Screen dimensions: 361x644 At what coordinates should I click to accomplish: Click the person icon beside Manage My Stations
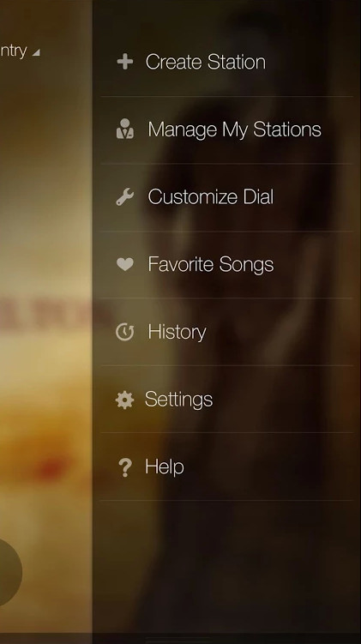(125, 129)
